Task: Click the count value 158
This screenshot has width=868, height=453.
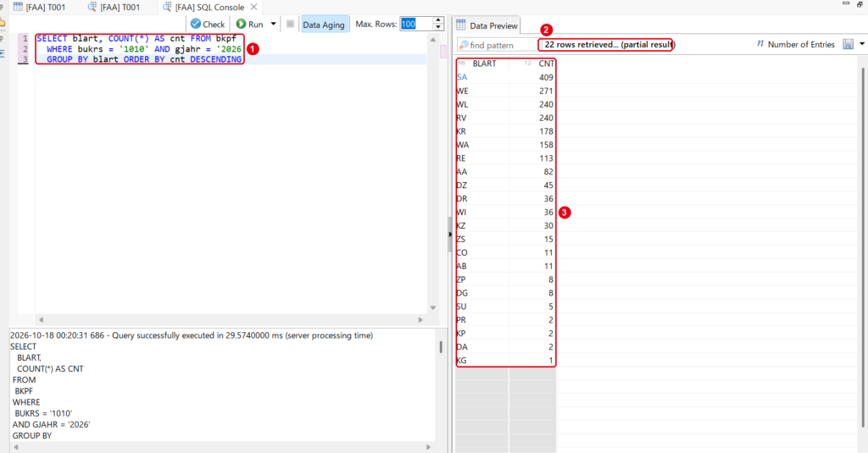Action: [546, 145]
